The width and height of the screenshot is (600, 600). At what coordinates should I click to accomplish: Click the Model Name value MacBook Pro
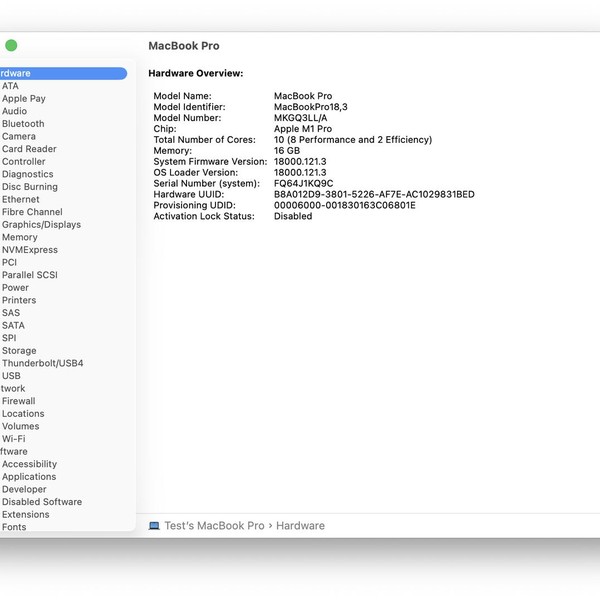[x=303, y=96]
